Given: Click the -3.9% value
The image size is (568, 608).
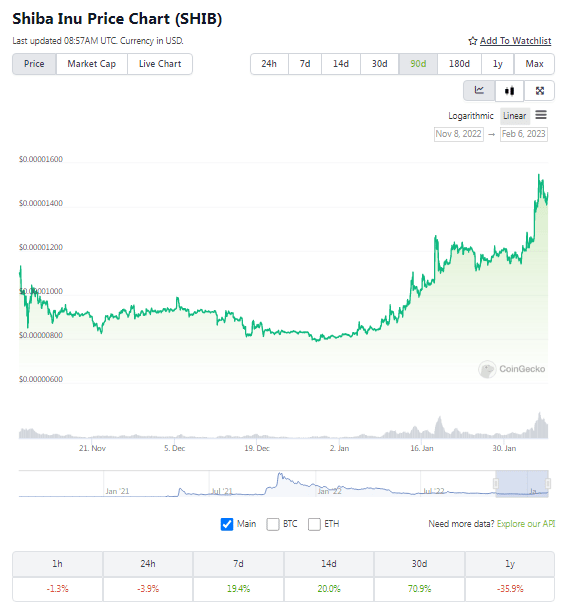Looking at the screenshot, I should pos(148,589).
